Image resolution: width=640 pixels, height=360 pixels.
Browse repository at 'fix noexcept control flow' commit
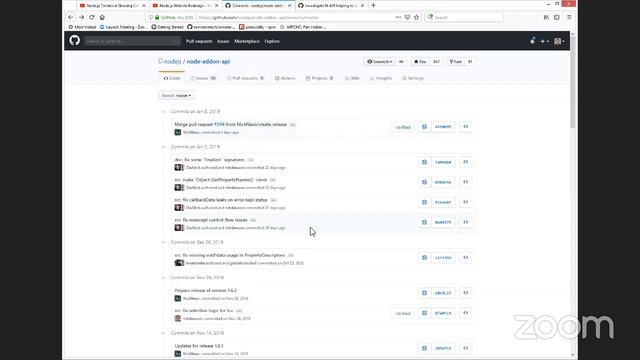click(x=466, y=222)
